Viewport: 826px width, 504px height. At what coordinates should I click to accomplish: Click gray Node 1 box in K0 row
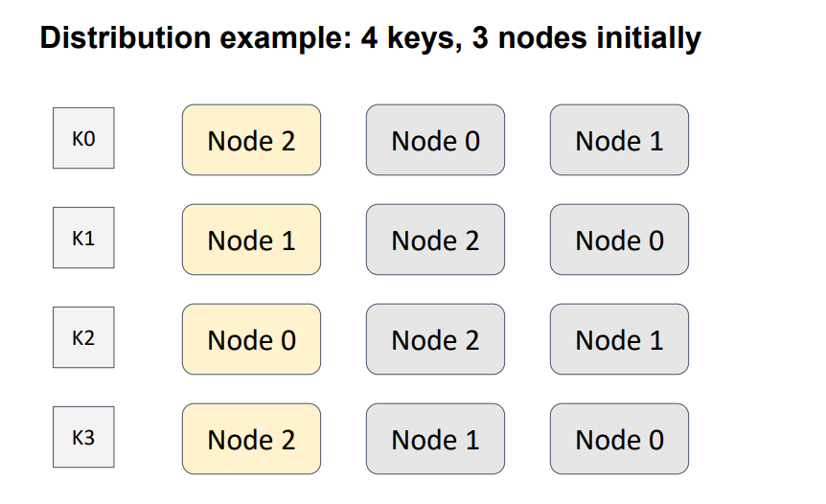click(x=619, y=140)
